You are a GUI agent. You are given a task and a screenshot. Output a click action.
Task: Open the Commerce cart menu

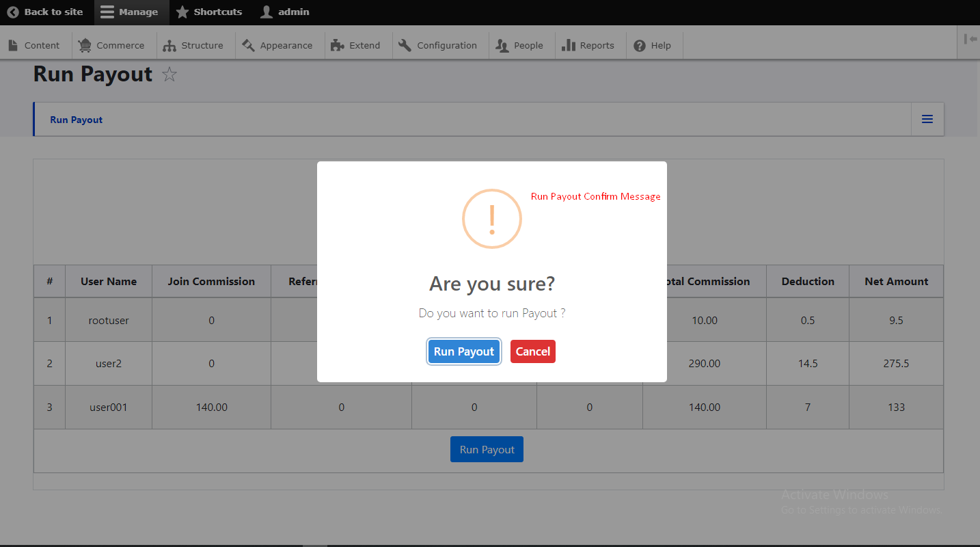click(111, 46)
